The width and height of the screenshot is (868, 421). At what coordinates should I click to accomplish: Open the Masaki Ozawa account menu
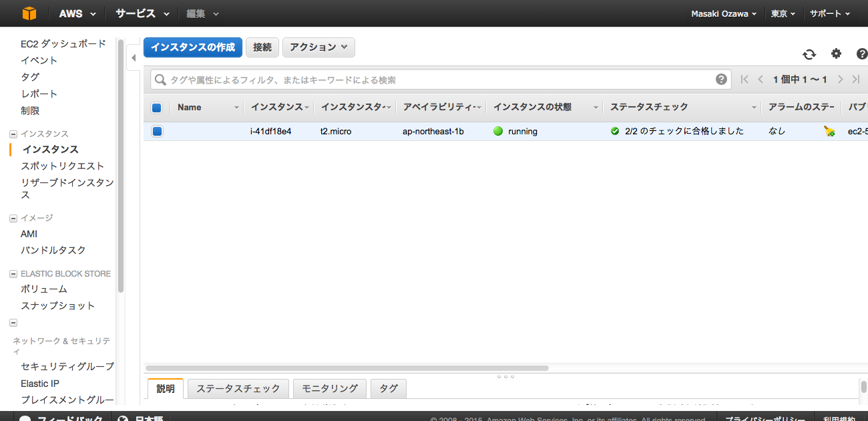point(724,13)
